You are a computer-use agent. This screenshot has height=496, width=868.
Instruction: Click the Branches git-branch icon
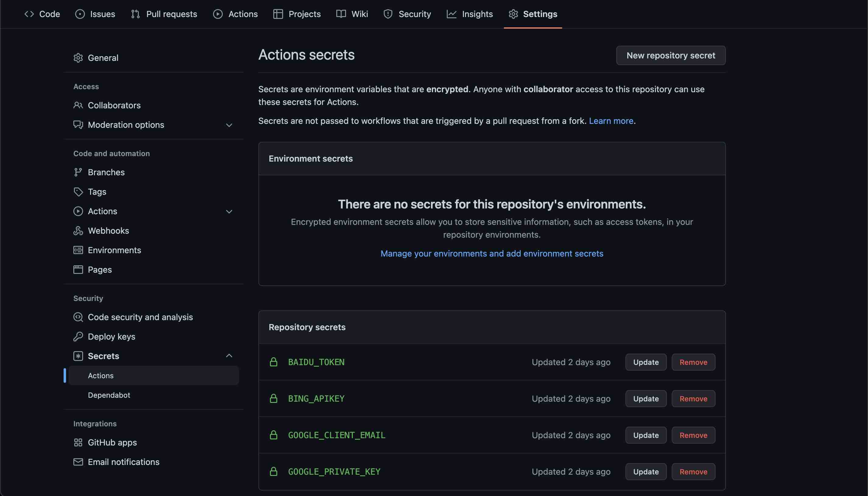click(78, 172)
